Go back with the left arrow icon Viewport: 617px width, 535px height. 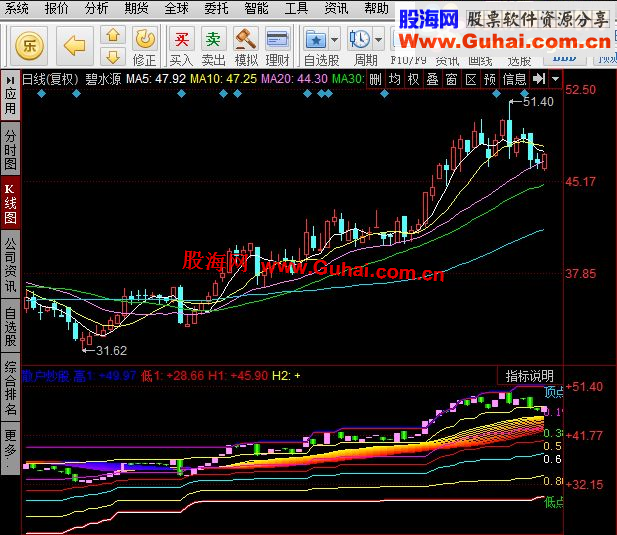point(75,46)
